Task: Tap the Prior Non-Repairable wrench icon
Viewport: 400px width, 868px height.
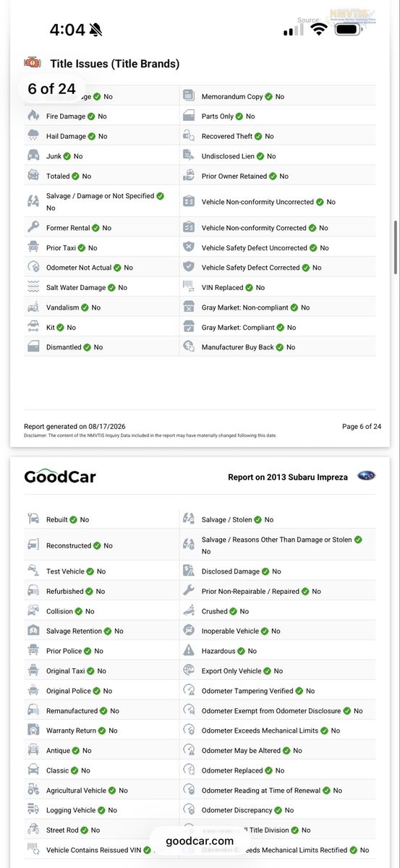Action: point(189,591)
